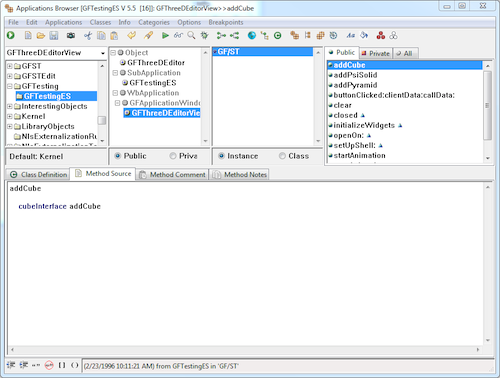500x378 pixels.
Task: Open the Applications menu
Action: [63, 22]
